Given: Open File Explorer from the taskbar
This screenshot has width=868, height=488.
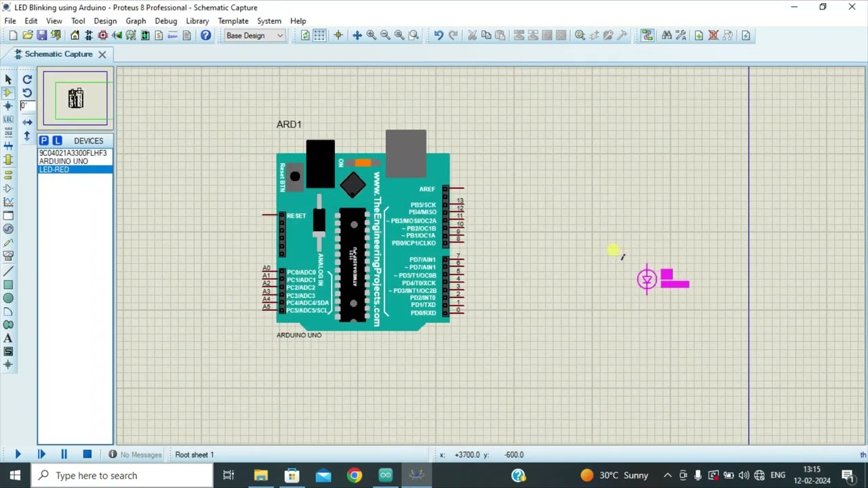Looking at the screenshot, I should point(260,475).
